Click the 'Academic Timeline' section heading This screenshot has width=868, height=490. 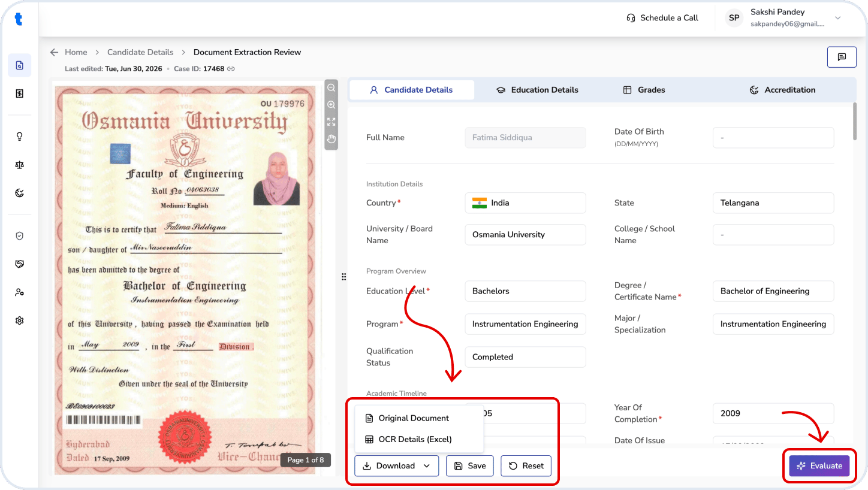click(396, 394)
